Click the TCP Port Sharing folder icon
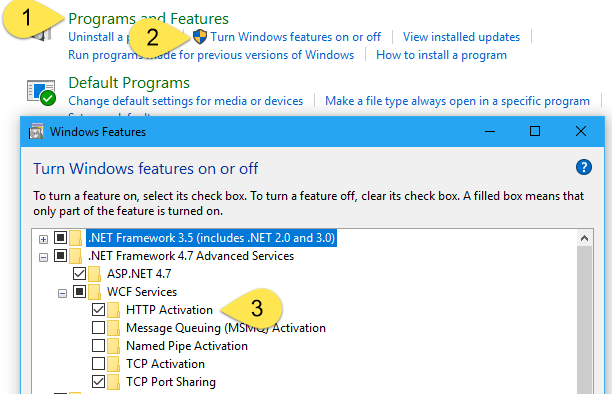 tap(113, 382)
